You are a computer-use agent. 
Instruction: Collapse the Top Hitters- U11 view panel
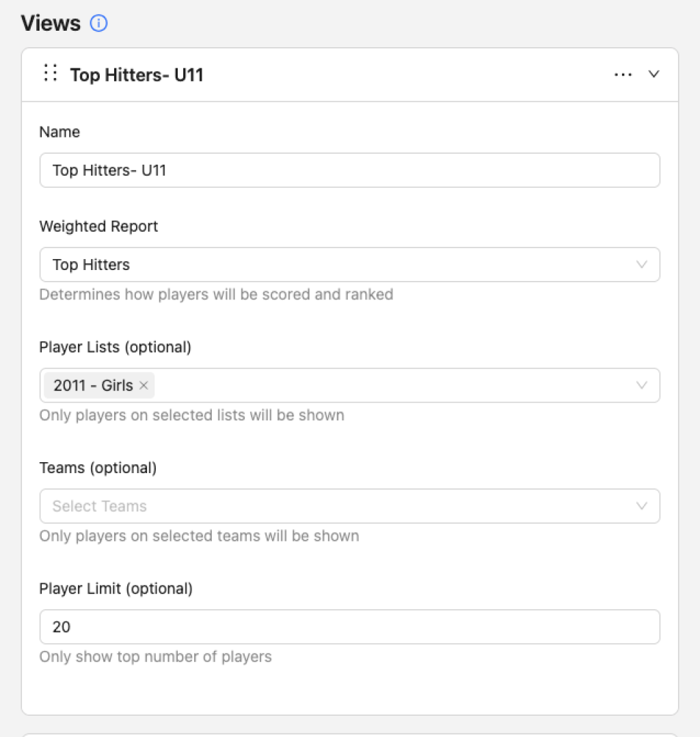(x=654, y=75)
